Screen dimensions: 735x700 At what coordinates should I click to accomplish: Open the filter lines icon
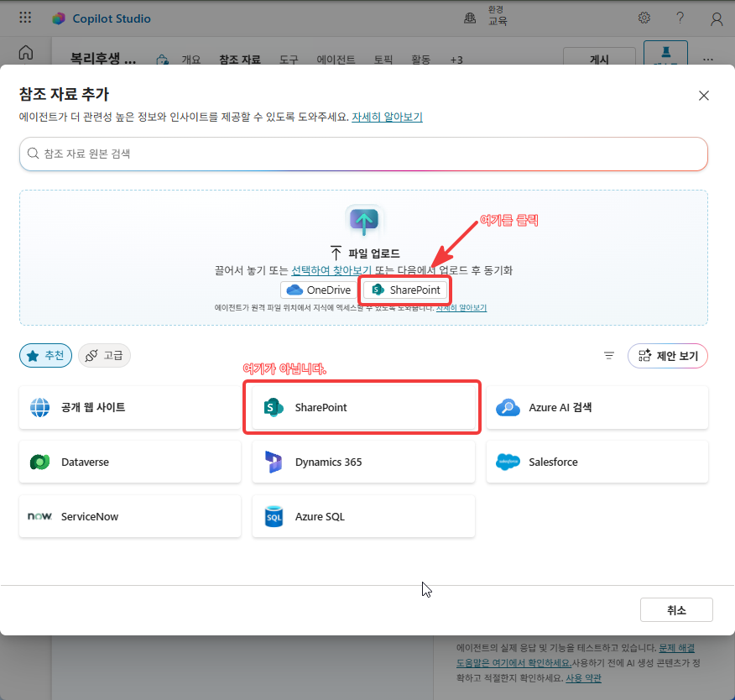pos(609,356)
